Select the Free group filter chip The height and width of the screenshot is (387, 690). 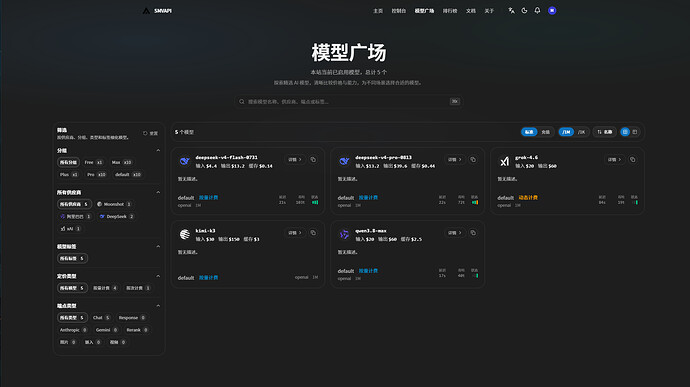click(x=93, y=162)
